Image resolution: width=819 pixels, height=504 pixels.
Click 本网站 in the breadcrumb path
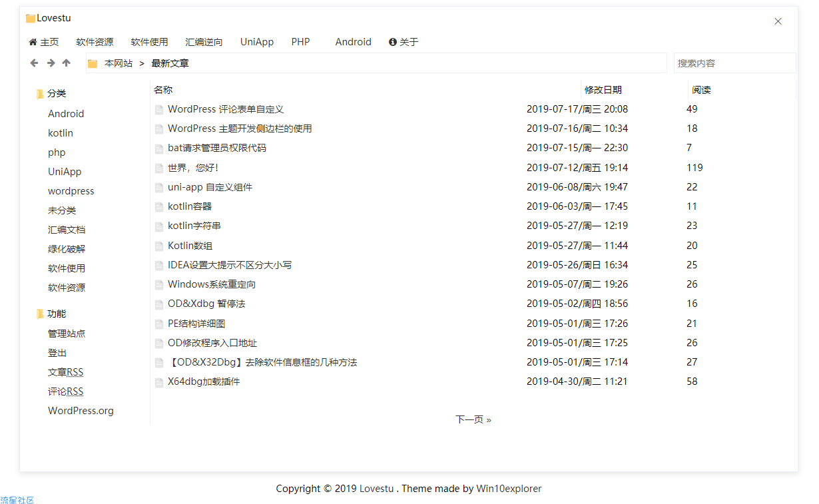119,63
